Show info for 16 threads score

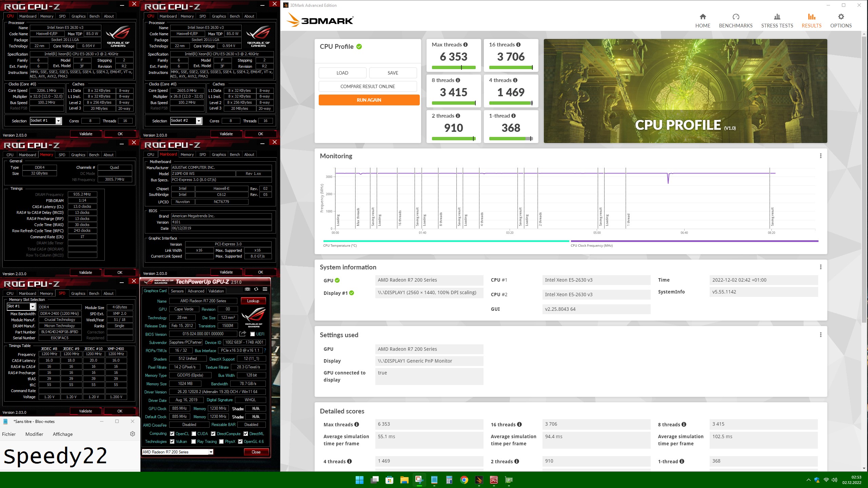[518, 45]
